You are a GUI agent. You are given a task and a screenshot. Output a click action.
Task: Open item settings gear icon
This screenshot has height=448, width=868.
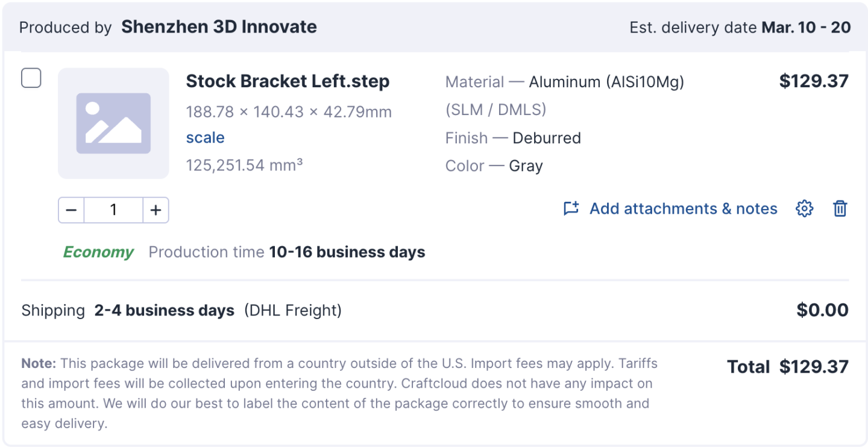click(x=804, y=209)
